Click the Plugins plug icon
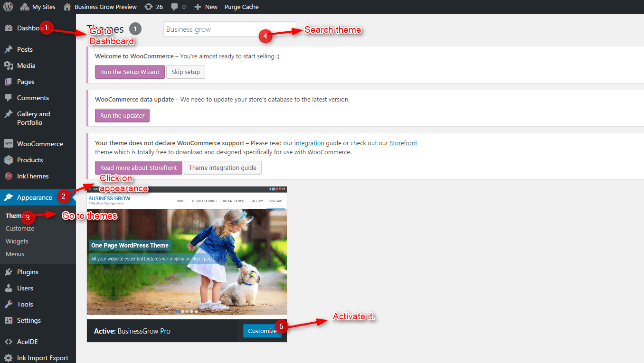 [x=9, y=272]
